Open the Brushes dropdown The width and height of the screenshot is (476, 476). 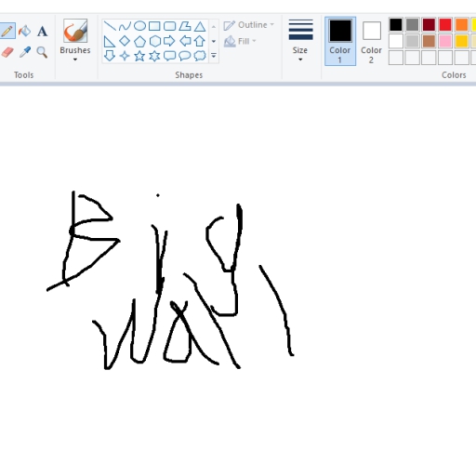coord(75,40)
